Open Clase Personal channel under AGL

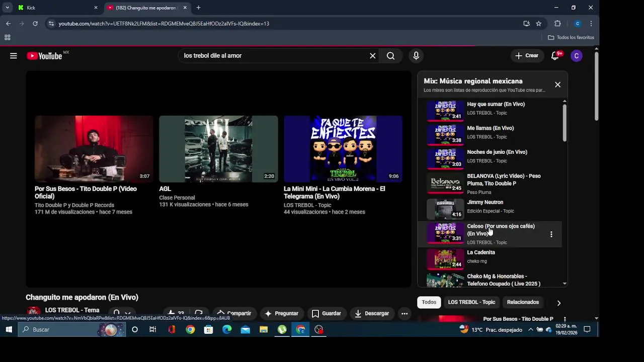(x=177, y=198)
